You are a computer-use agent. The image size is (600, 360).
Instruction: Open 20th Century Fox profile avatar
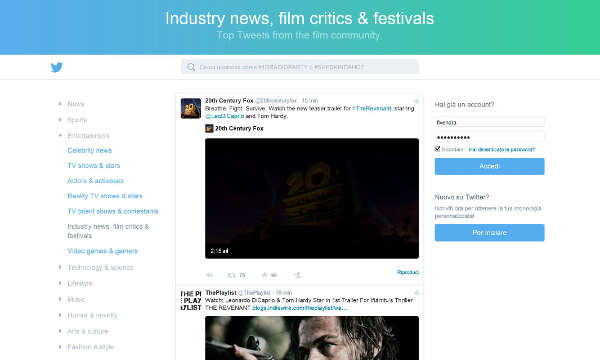click(x=191, y=108)
